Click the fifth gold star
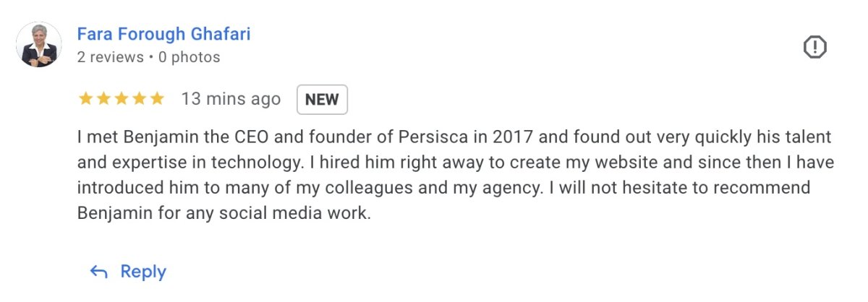This screenshot has width=868, height=302. click(157, 99)
